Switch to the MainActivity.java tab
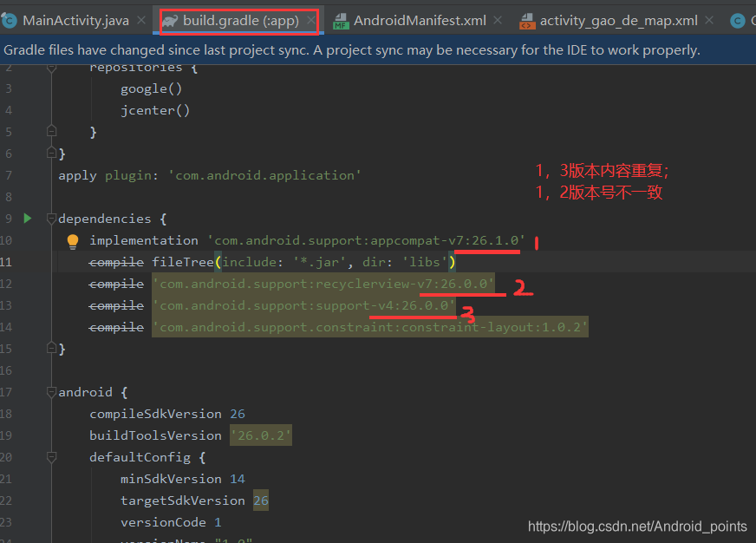The width and height of the screenshot is (756, 543). click(75, 21)
